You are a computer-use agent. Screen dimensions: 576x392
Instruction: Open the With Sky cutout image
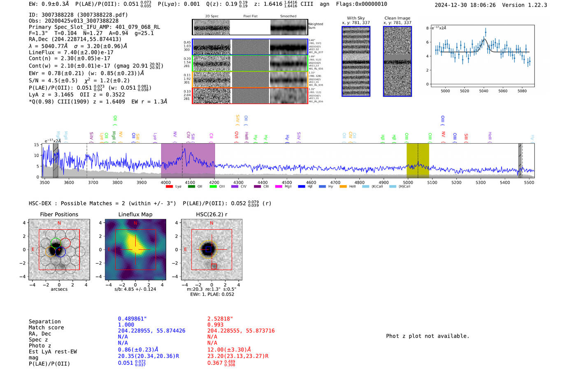[356, 61]
